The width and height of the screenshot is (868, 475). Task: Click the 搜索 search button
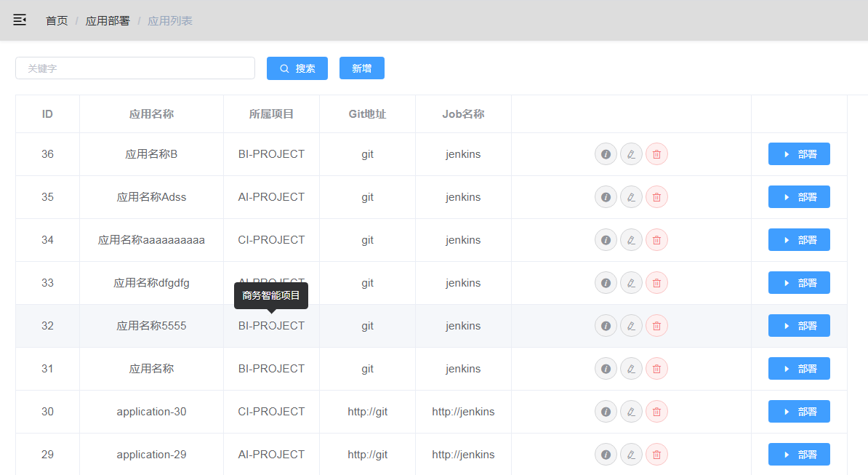(x=297, y=68)
